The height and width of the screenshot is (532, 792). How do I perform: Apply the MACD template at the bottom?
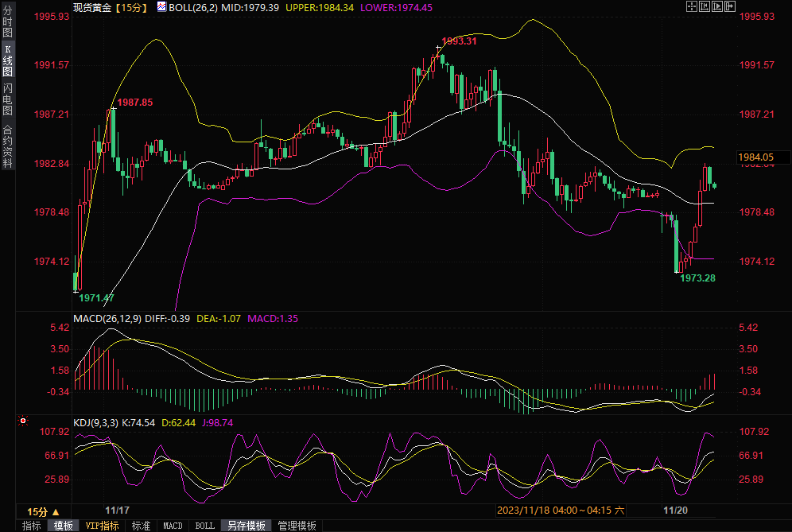pos(173,526)
